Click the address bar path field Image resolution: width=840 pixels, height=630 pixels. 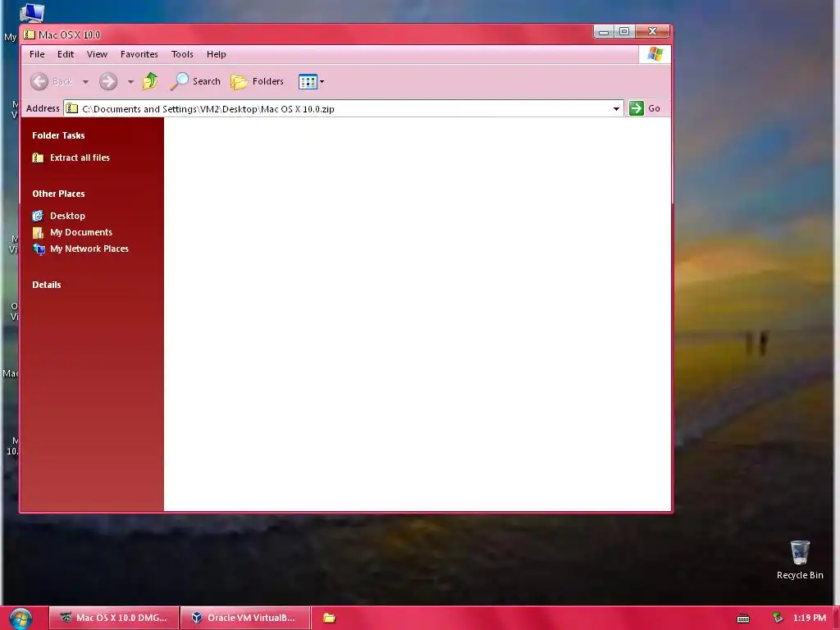[x=343, y=109]
